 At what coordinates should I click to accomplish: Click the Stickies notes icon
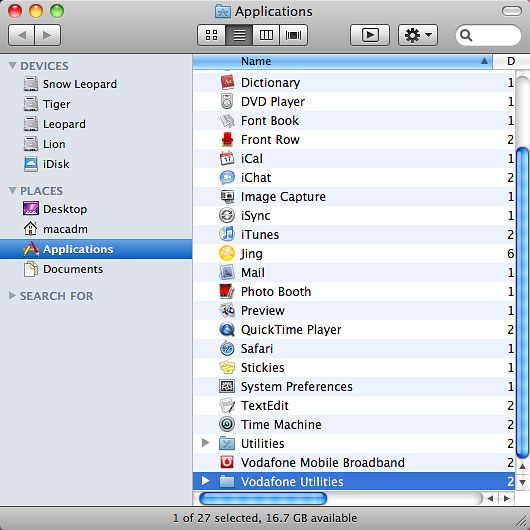click(227, 367)
